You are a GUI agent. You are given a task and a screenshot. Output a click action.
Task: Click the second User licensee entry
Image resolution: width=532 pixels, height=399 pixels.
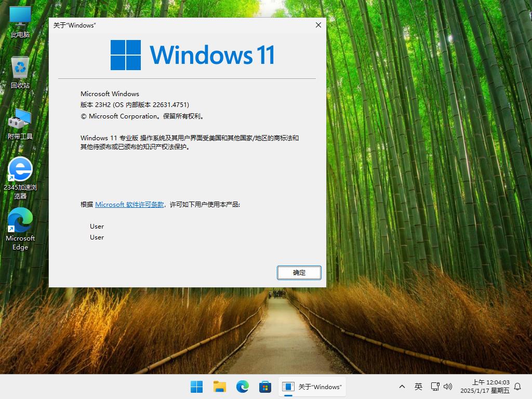click(x=97, y=237)
